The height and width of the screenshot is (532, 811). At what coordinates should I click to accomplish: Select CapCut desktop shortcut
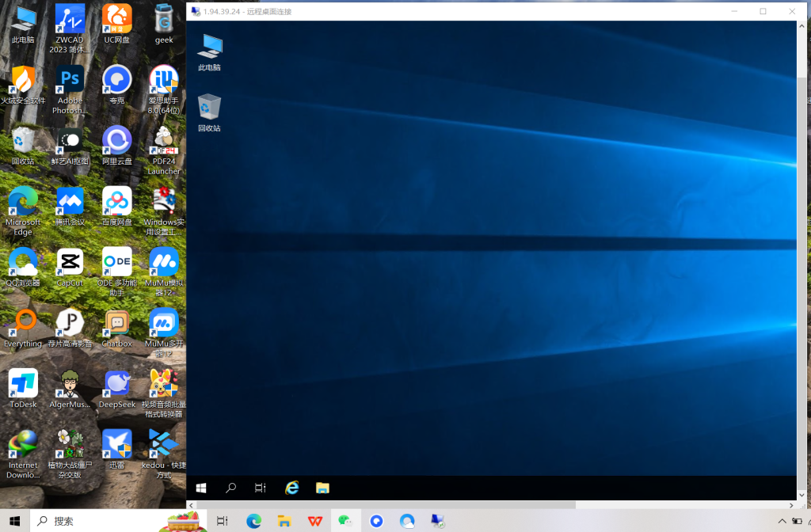70,268
